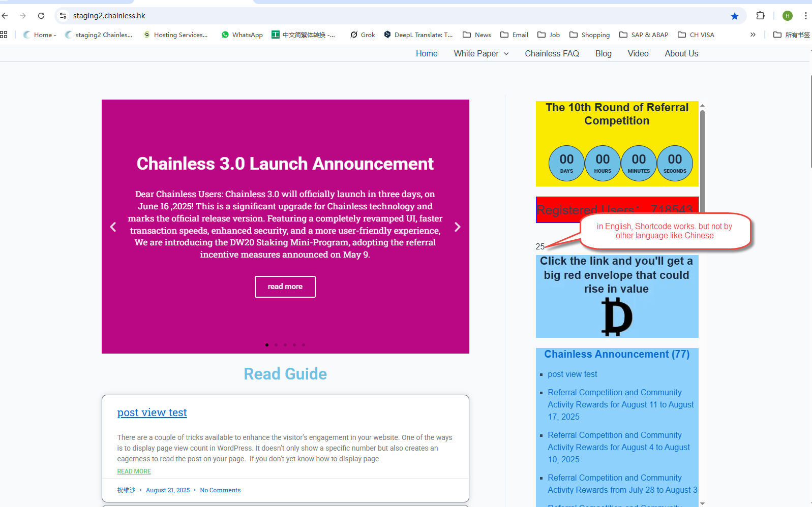
Task: Open the CH VISA bookmark folder
Action: 696,35
